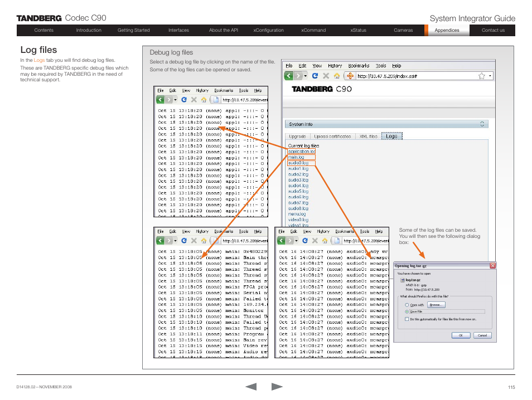Click Back button in application log window
Image resolution: width=532 pixels, height=400 pixels.
tap(160, 100)
